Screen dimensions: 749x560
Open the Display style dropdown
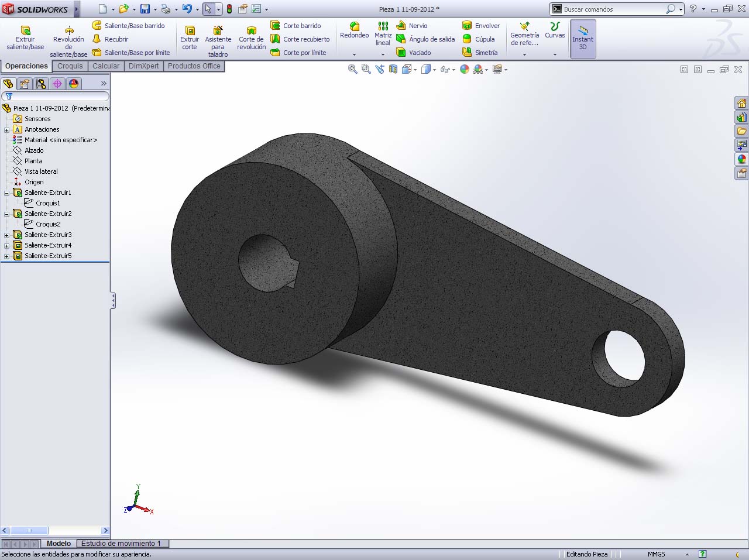pos(435,70)
